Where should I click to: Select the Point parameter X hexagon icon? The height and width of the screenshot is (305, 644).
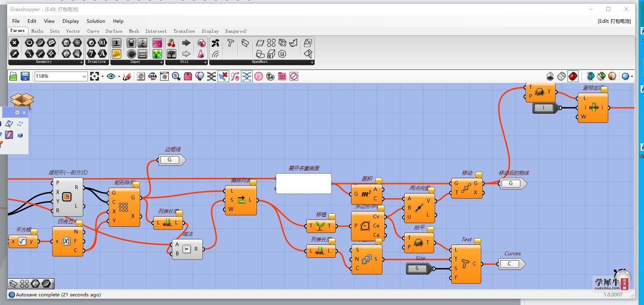click(x=15, y=43)
